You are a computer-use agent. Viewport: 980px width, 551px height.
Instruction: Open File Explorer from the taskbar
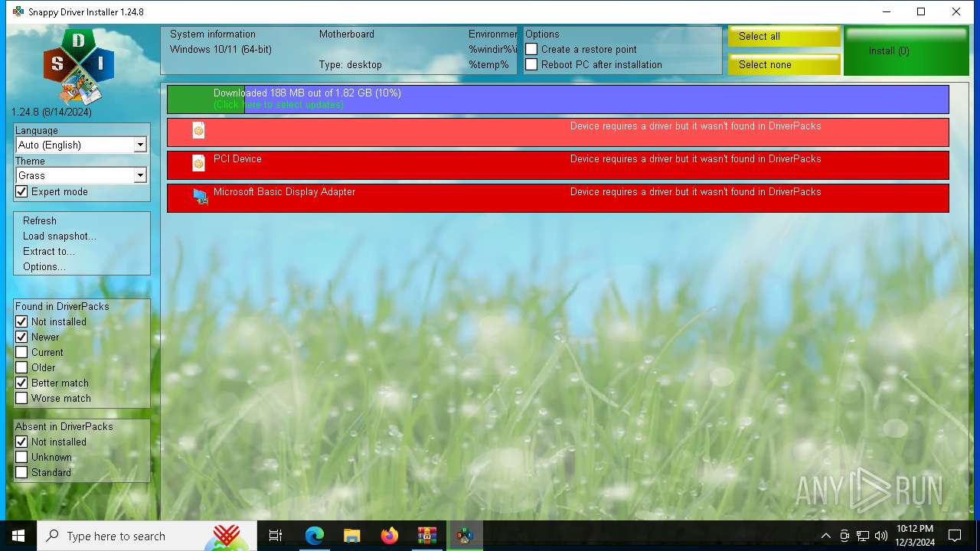click(x=352, y=536)
